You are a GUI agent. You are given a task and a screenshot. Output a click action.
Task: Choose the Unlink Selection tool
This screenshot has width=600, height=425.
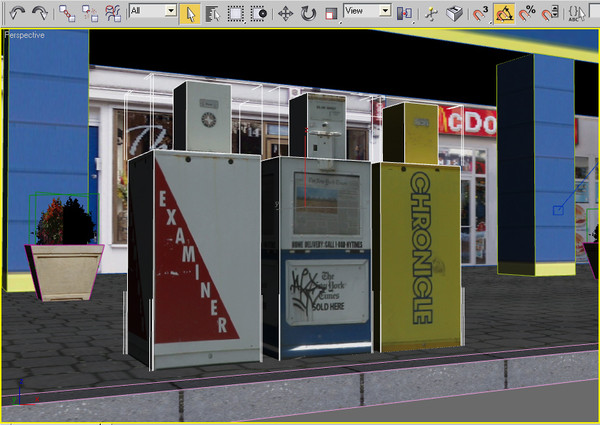point(90,14)
